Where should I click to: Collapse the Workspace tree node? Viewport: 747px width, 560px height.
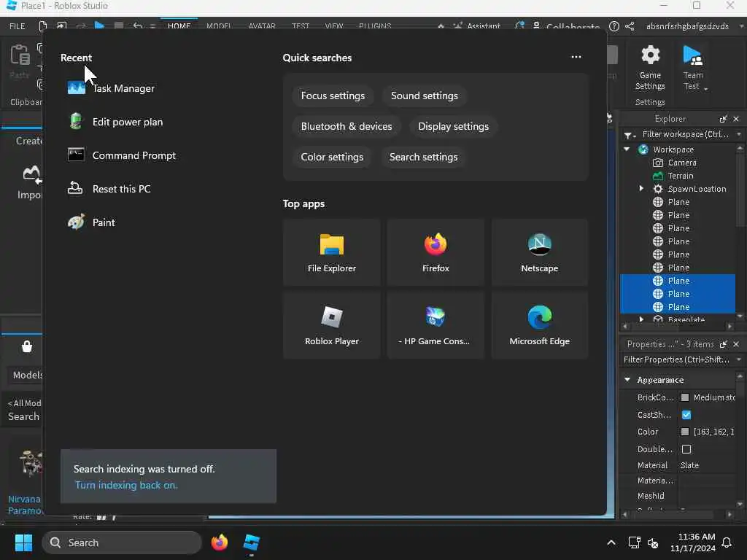(627, 149)
